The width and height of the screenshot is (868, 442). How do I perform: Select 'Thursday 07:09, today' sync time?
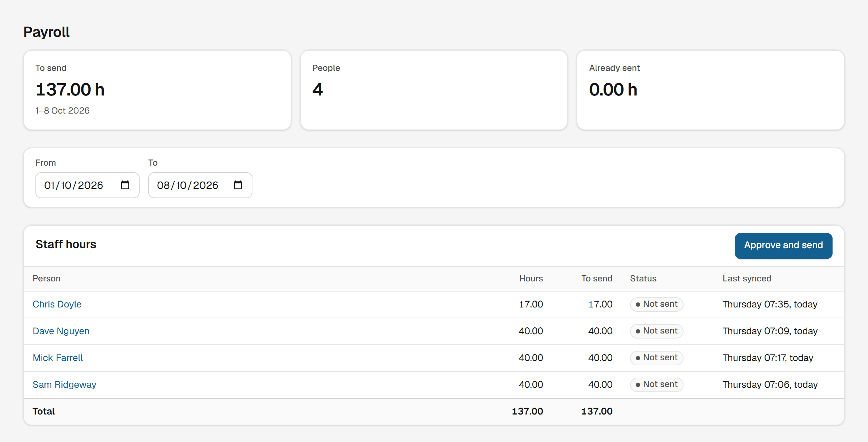click(770, 331)
